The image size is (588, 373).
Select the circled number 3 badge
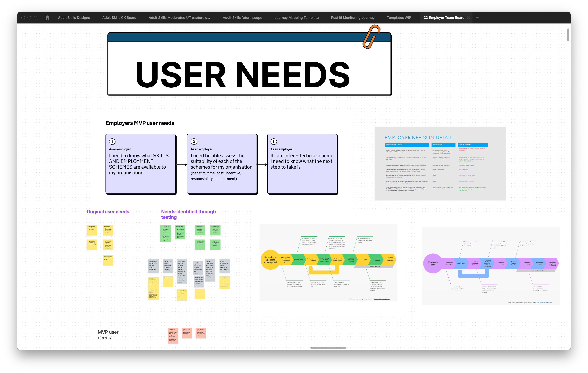click(x=273, y=142)
